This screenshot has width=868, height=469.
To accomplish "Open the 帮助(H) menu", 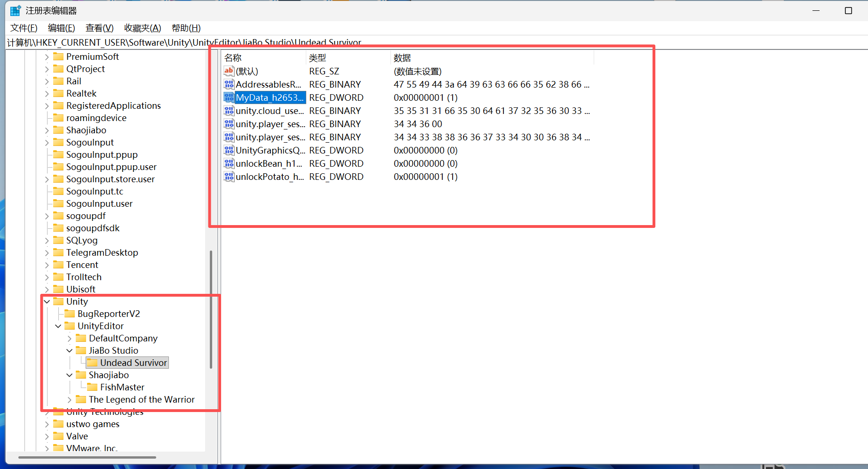I will point(186,28).
